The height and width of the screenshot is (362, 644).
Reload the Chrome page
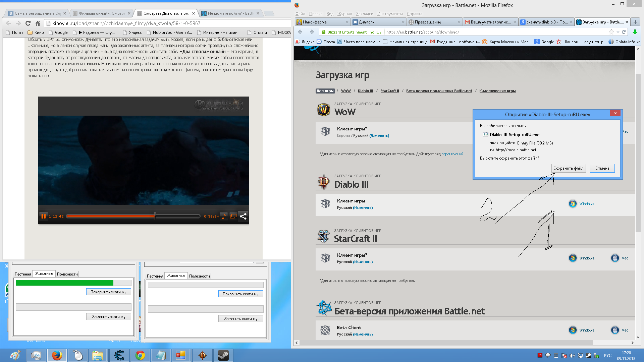(x=28, y=23)
